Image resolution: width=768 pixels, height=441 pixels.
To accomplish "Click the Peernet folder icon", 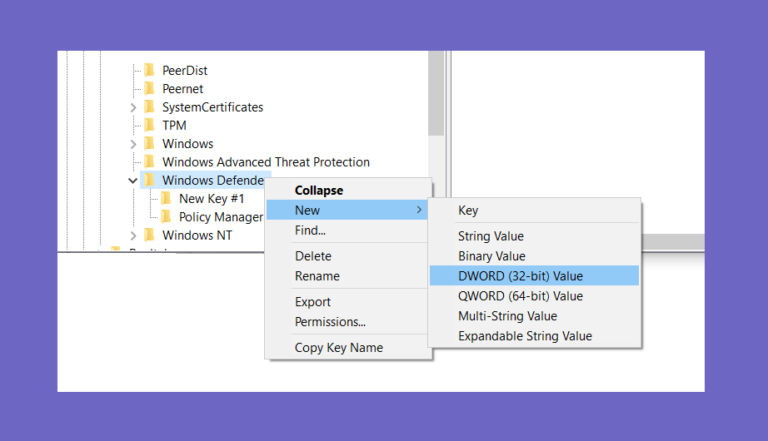I will pos(149,88).
